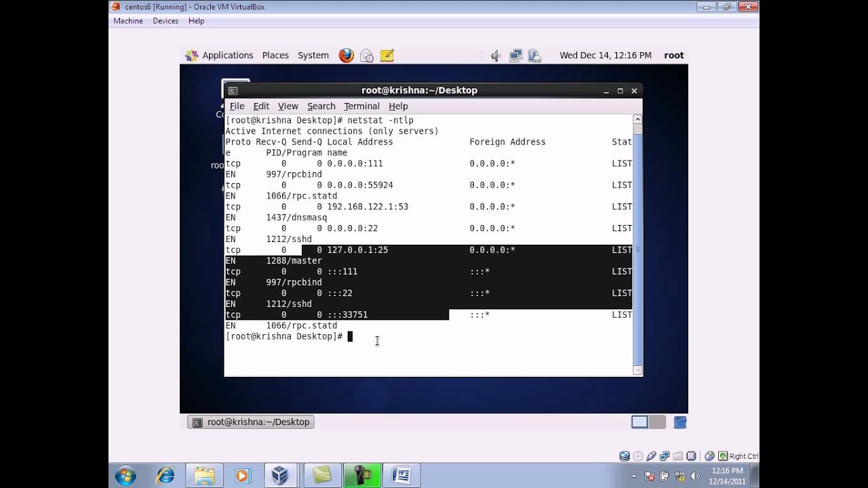Open the terminal File menu
Viewport: 868px width, 488px height.
pyautogui.click(x=237, y=106)
